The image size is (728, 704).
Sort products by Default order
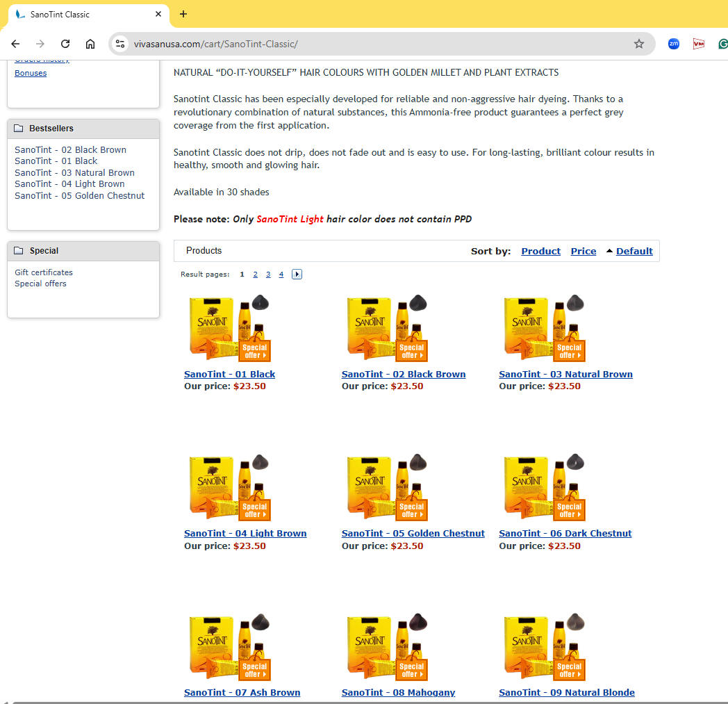click(x=634, y=251)
